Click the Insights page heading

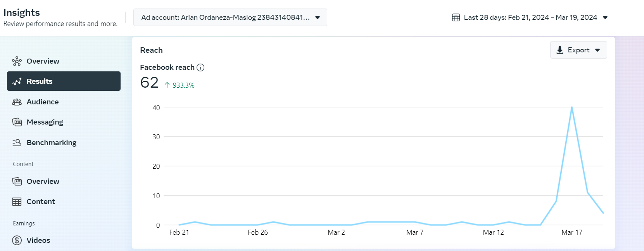(22, 12)
